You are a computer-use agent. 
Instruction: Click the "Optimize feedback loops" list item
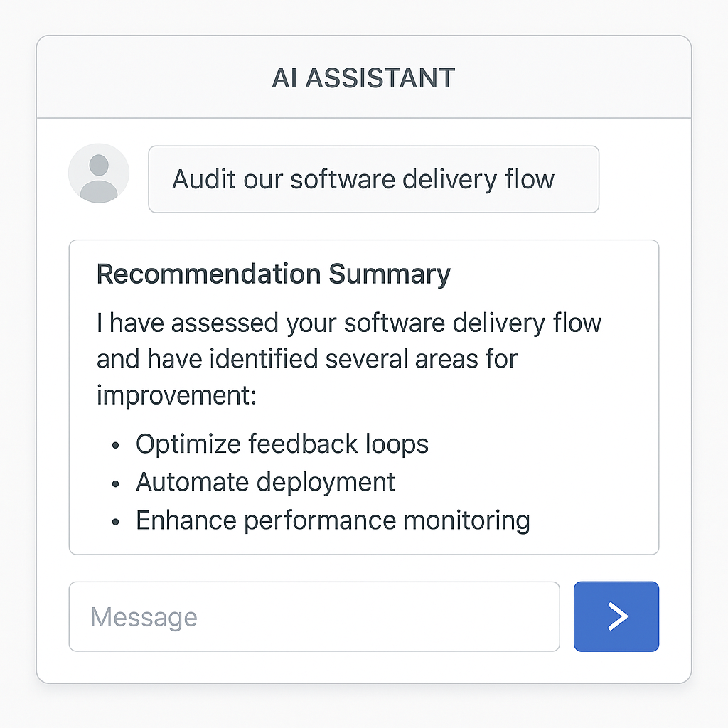pos(282,444)
